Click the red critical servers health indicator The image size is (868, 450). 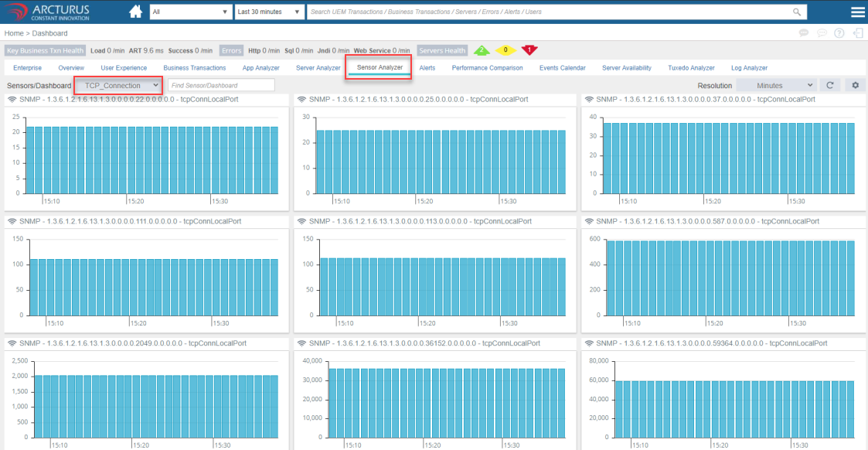pos(529,50)
